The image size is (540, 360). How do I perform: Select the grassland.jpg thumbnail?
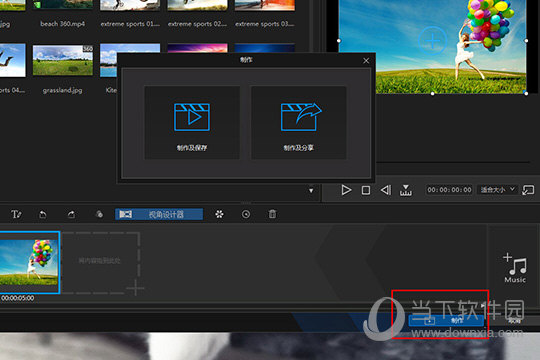(63, 60)
